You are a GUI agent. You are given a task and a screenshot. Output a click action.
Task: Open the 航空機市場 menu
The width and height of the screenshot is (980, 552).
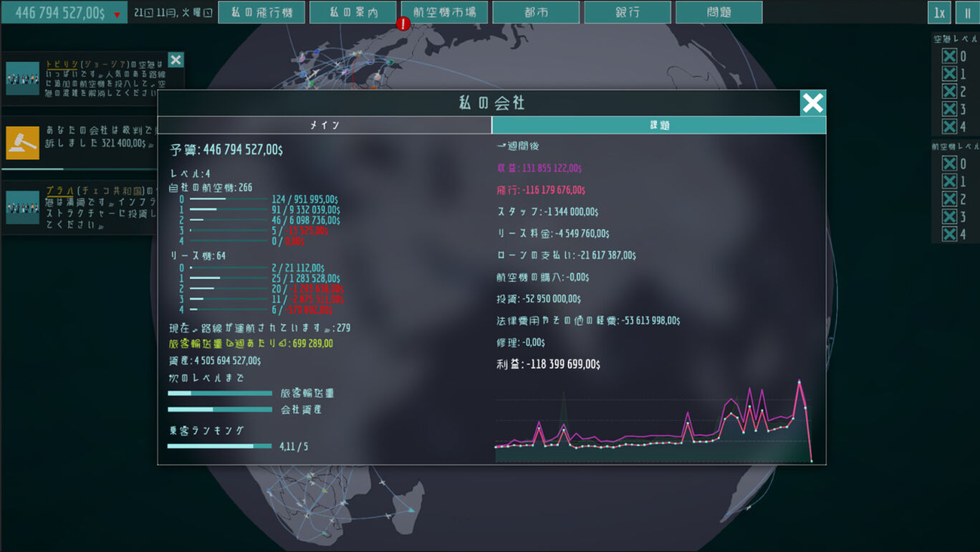point(445,12)
